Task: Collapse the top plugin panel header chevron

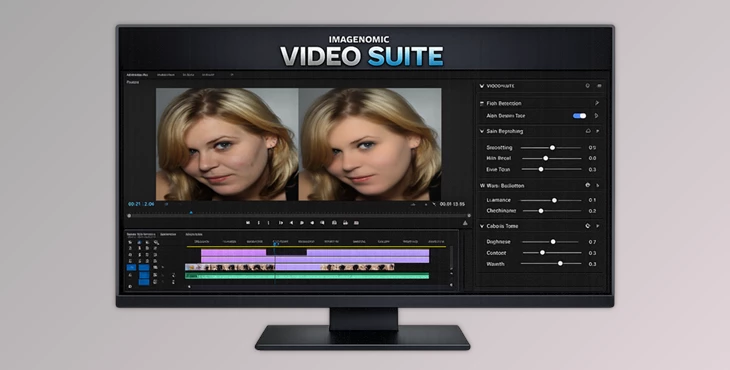Action: click(x=482, y=86)
